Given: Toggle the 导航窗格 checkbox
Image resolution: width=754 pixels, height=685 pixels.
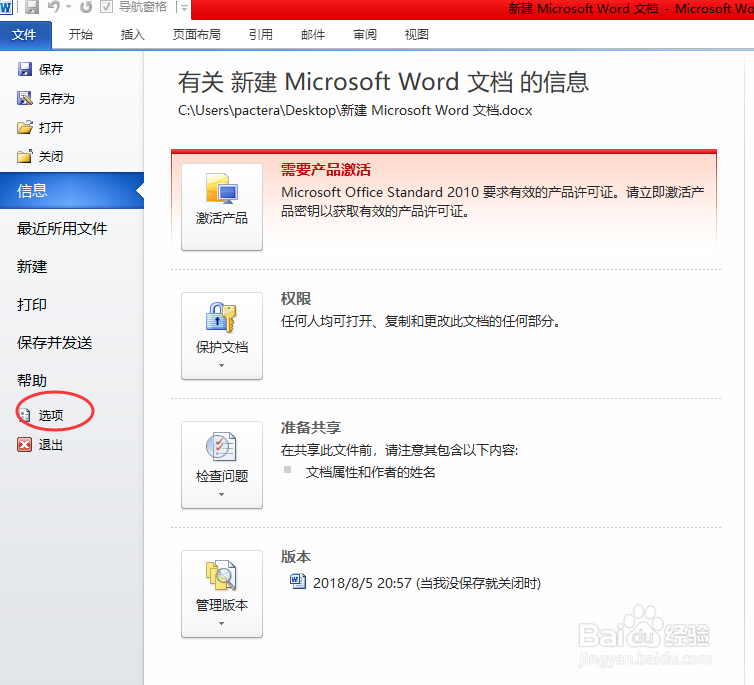Looking at the screenshot, I should click(106, 7).
